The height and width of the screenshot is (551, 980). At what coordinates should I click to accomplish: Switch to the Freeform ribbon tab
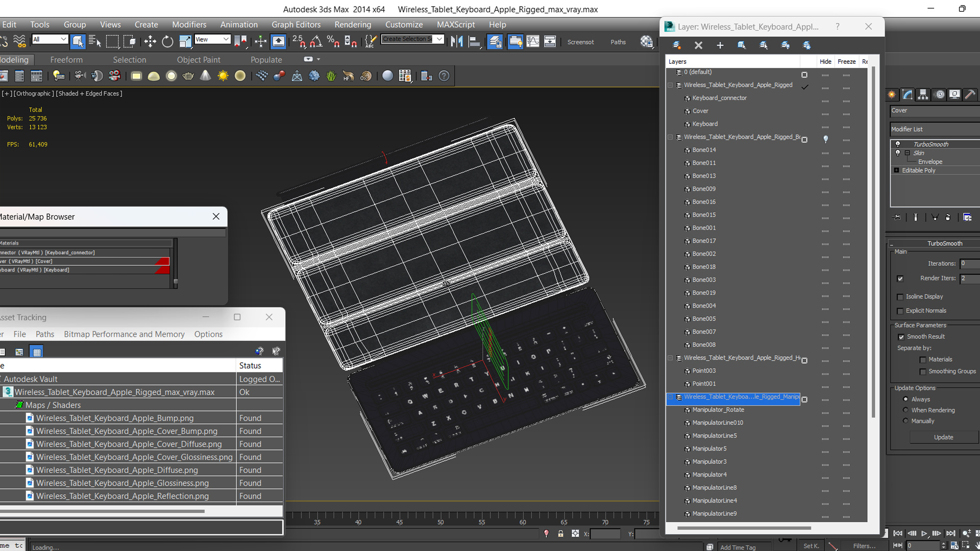66,60
